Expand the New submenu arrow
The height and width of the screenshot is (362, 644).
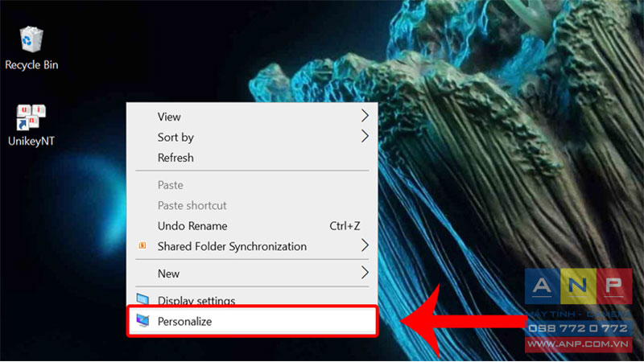[365, 273]
